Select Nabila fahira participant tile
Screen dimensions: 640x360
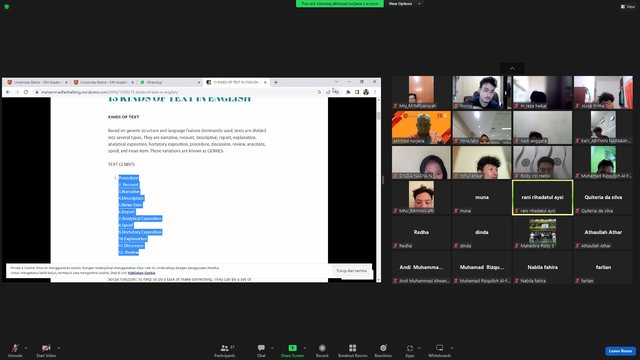(x=542, y=268)
